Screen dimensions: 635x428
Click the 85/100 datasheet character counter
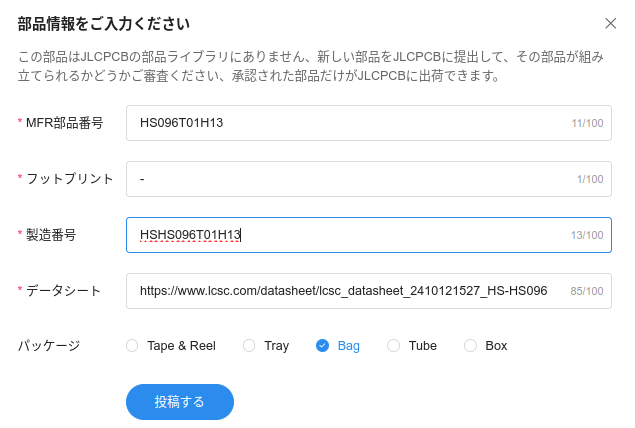pyautogui.click(x=587, y=291)
